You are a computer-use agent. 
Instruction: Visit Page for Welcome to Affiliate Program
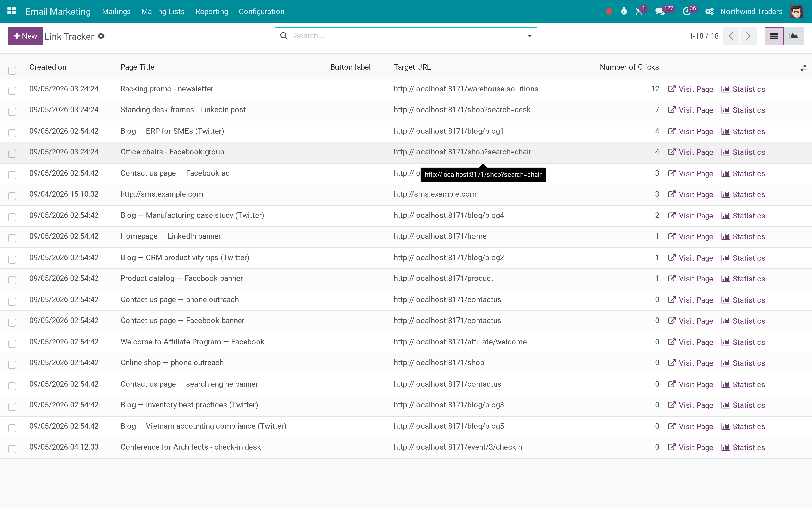tap(690, 342)
